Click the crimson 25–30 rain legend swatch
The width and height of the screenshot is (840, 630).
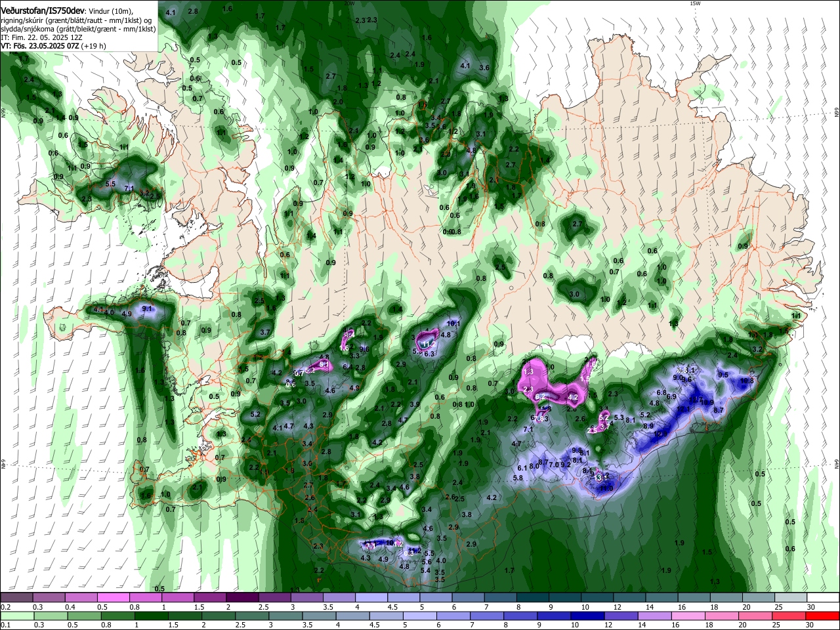(790, 616)
